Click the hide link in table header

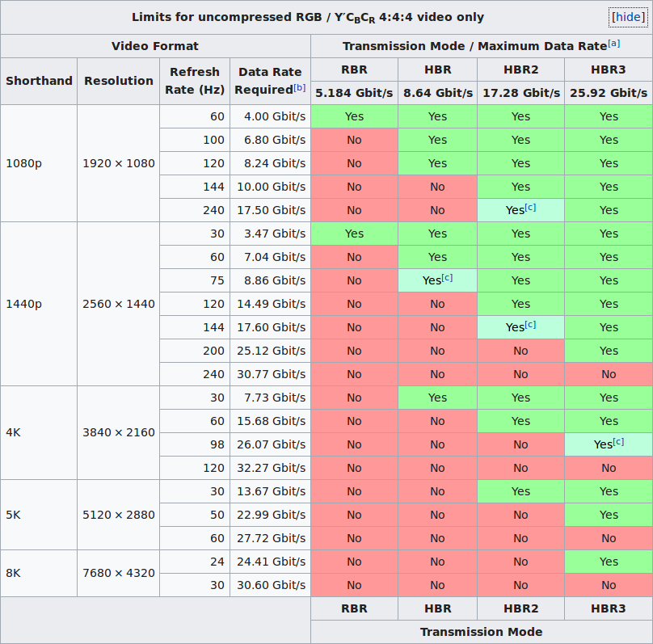628,17
